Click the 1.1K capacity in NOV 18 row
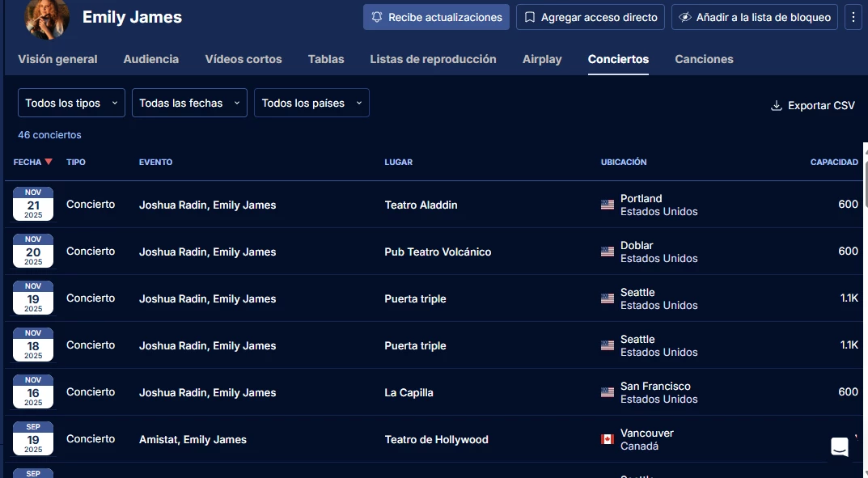Screen dimensions: 868x478 click(x=849, y=345)
